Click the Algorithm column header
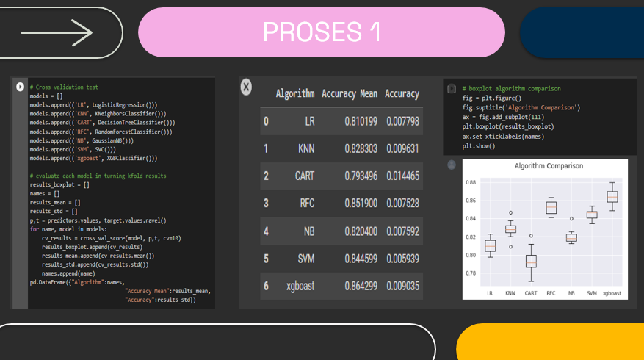Image resolution: width=644 pixels, height=360 pixels. point(295,94)
